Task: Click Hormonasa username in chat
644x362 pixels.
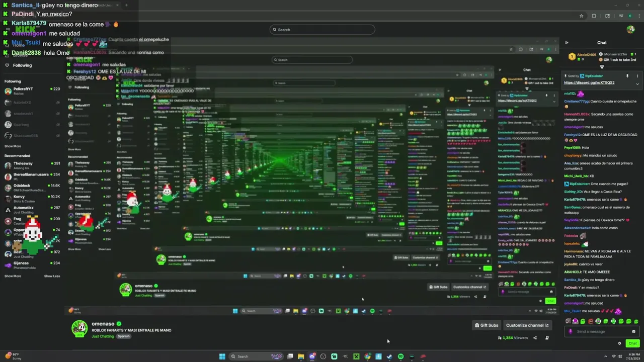Action: click(574, 251)
